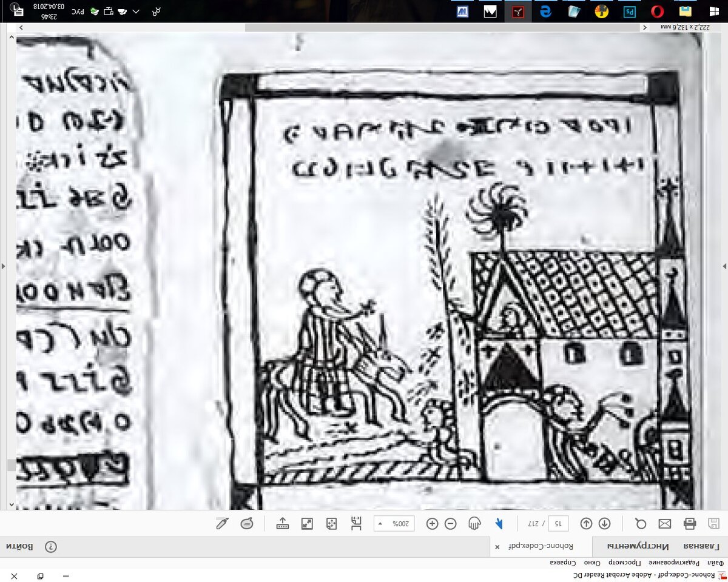The image size is (728, 582).
Task: Click the question mark help icon
Action: pyautogui.click(x=50, y=546)
